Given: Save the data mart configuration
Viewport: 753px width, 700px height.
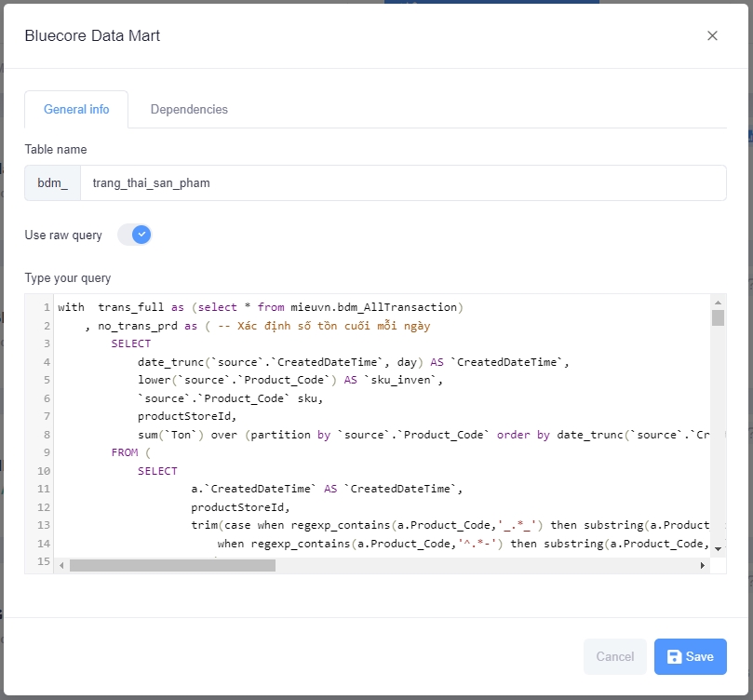Looking at the screenshot, I should [690, 656].
